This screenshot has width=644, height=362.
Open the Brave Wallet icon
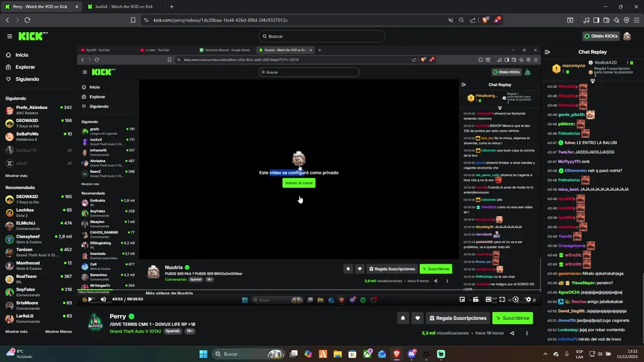click(606, 20)
